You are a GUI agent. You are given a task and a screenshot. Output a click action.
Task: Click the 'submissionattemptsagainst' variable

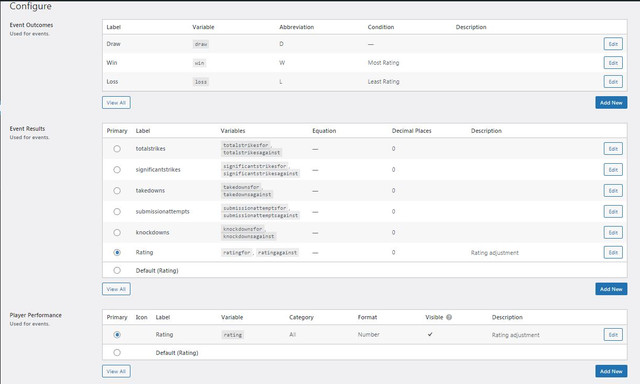point(260,215)
